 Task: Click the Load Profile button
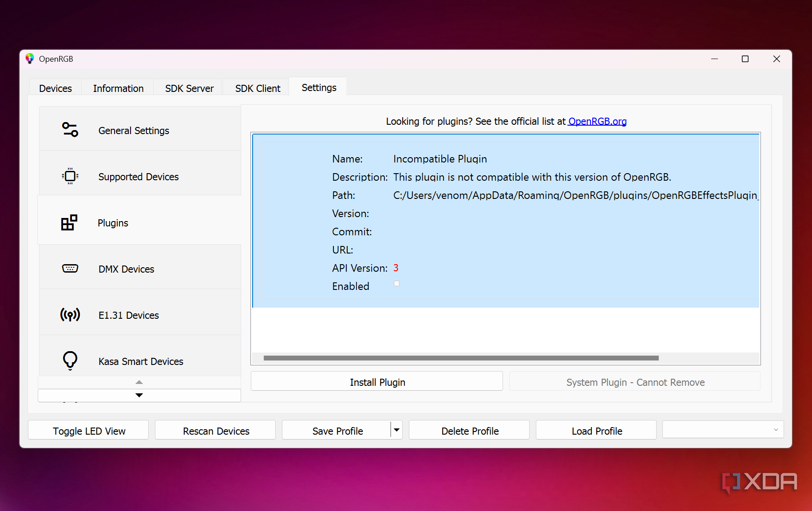pos(597,431)
